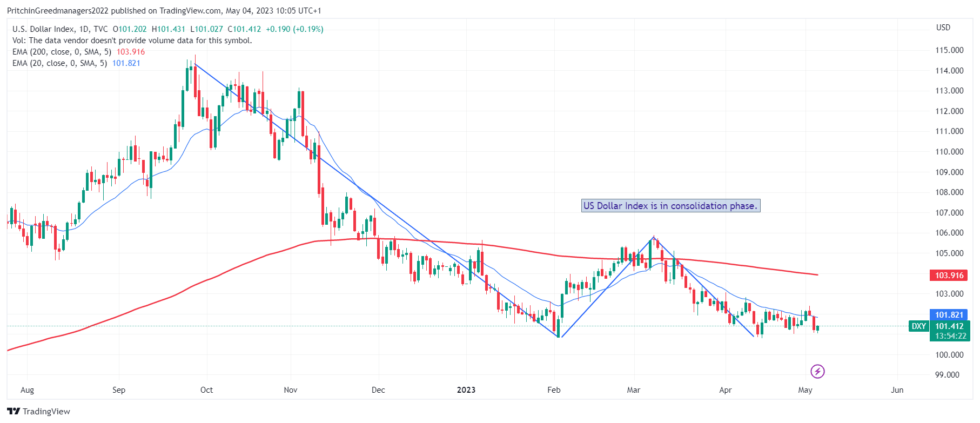This screenshot has height=423, width=980.
Task: Click the red 103.916 EMA price tag
Action: coord(949,276)
